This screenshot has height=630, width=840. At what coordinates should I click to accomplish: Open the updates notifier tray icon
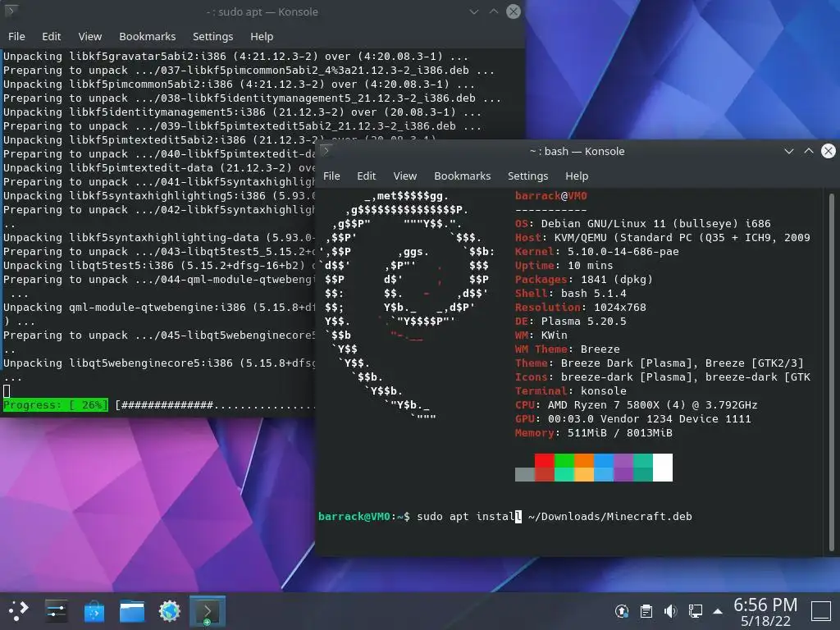tap(622, 610)
